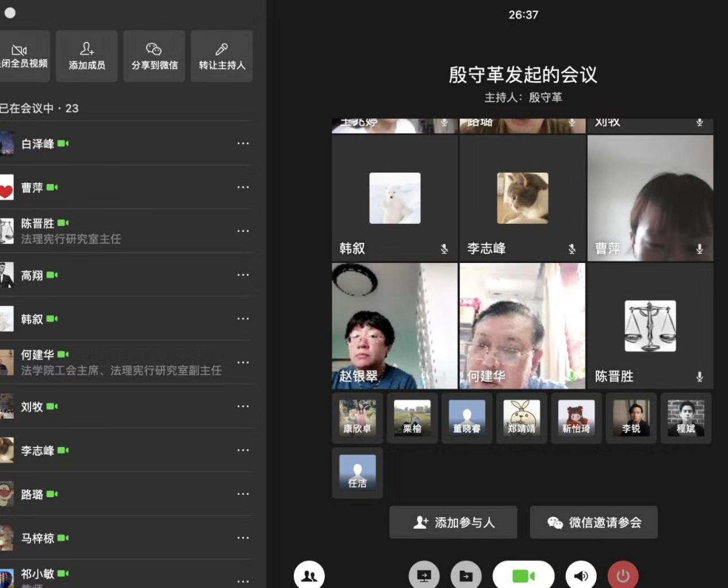Toggle microphone icon on 韩叙's tile

[x=444, y=249]
